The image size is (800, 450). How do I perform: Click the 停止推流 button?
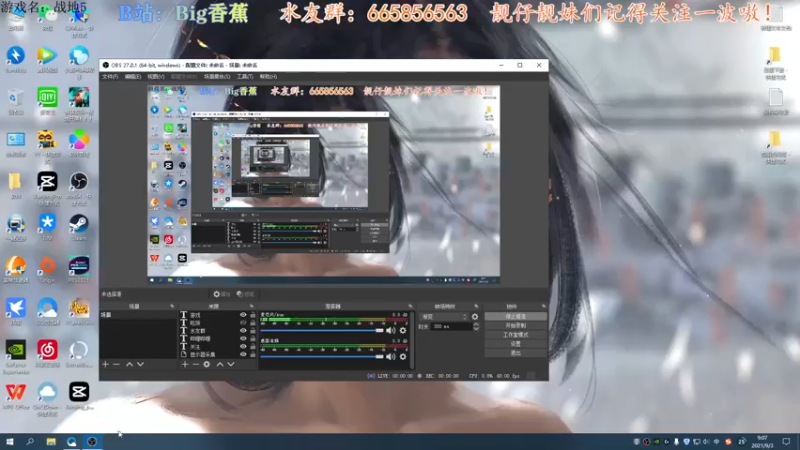(x=515, y=316)
